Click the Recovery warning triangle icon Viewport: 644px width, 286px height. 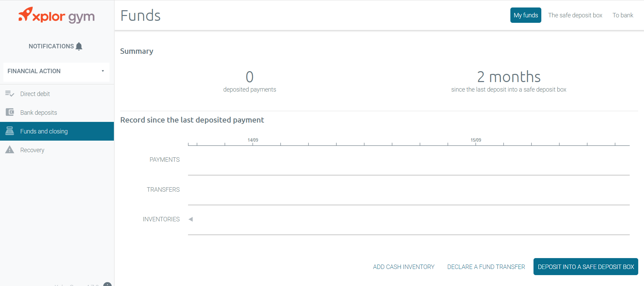(10, 149)
